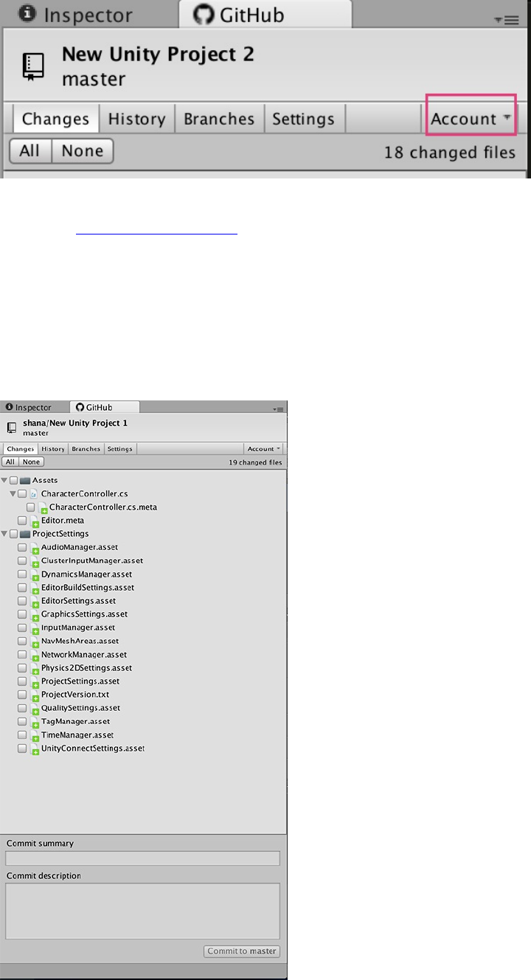Open Branches tab in New Unity Project 2 window
The image size is (531, 980).
click(219, 119)
